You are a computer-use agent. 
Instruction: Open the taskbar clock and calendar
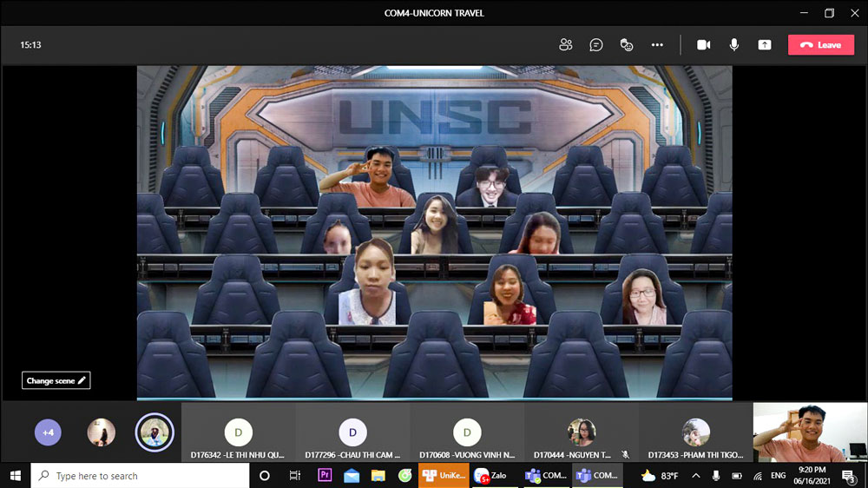coord(812,476)
